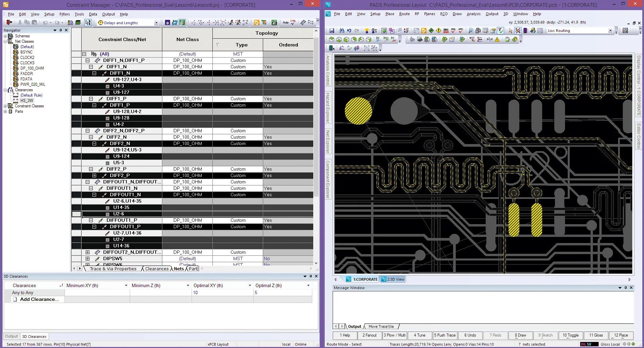Expand the DIFF2_P physical net row

[94, 176]
